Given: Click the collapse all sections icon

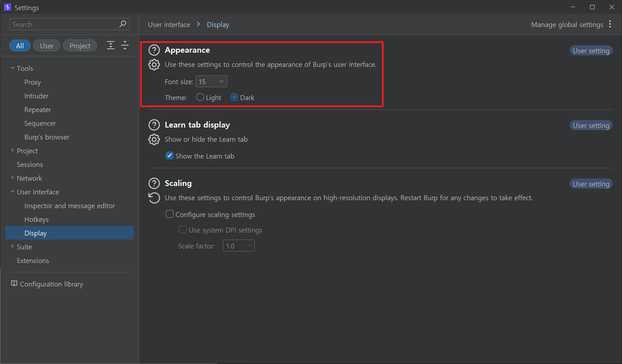Looking at the screenshot, I should [125, 45].
